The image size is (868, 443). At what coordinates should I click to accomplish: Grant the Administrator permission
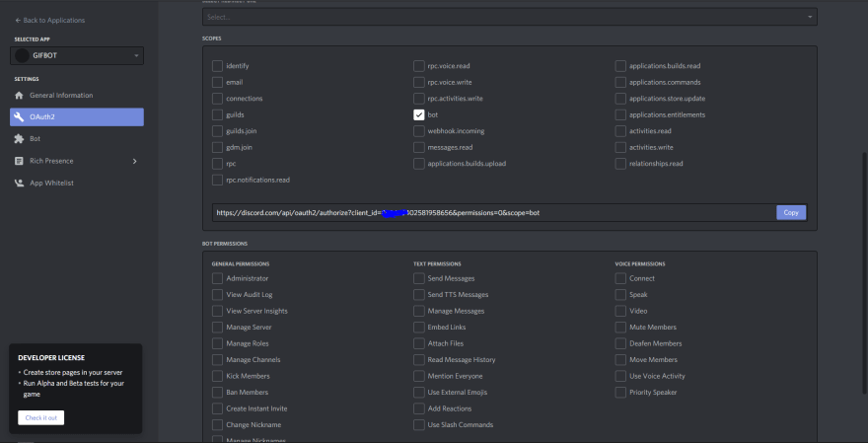click(x=217, y=278)
